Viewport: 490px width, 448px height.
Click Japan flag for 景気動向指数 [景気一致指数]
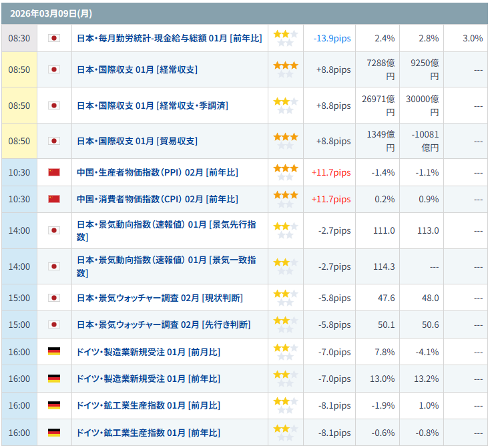(54, 266)
